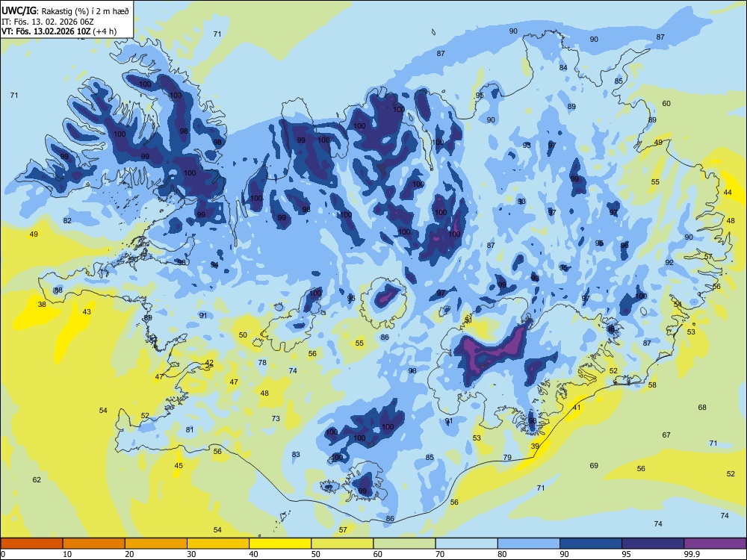Select the map value 73
The width and height of the screenshot is (747, 560).
(x=276, y=419)
